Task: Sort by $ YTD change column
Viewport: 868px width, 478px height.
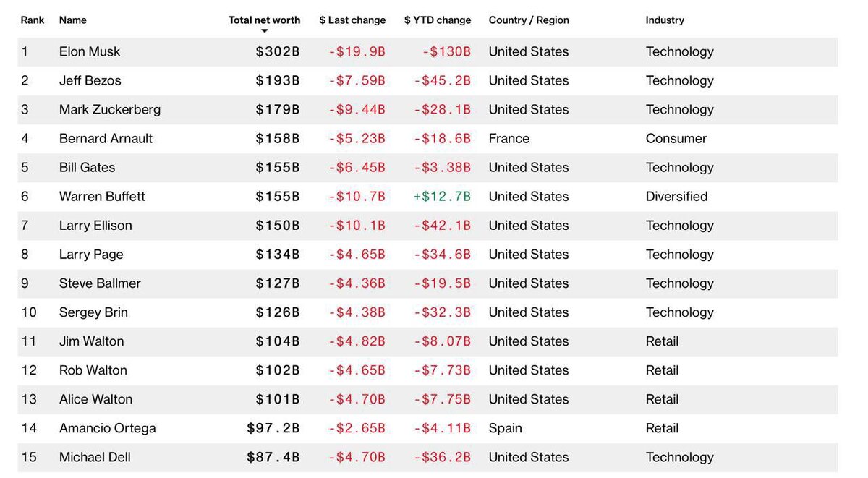Action: [x=438, y=20]
